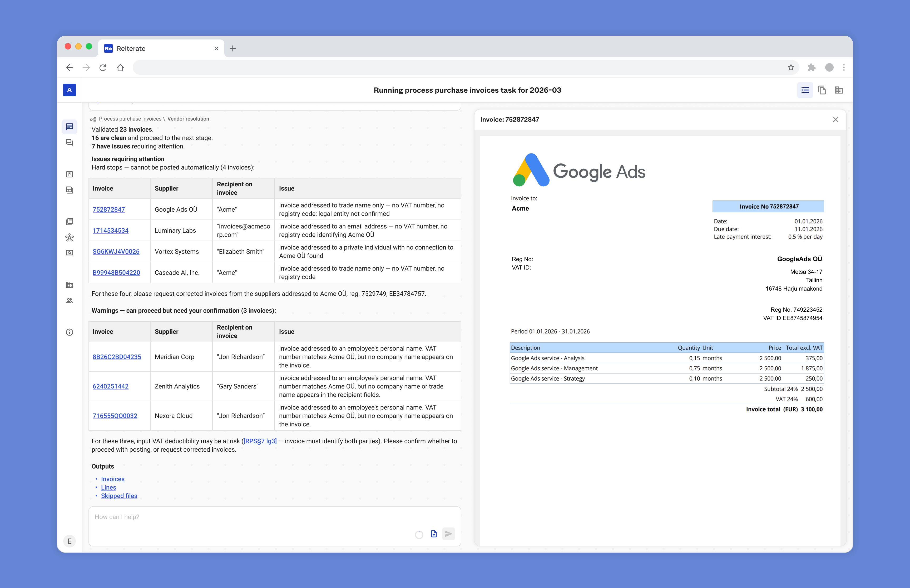Open the Lines output link
Screen dimensions: 910x588
108,487
